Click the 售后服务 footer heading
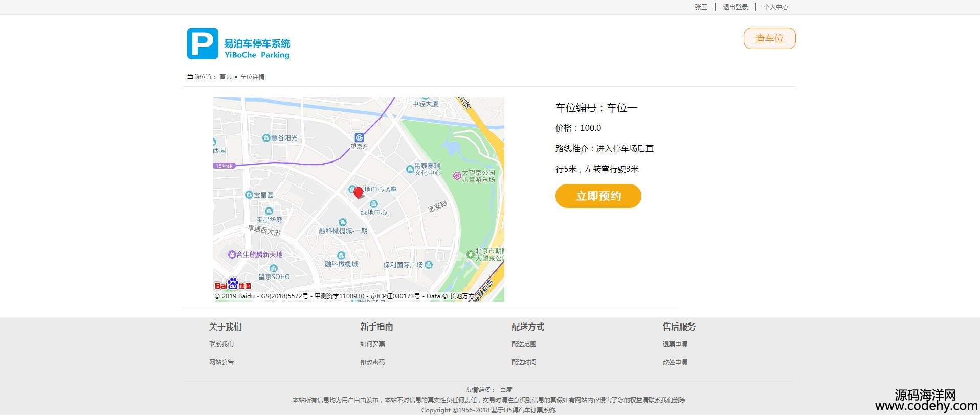Image resolution: width=980 pixels, height=416 pixels. [679, 327]
